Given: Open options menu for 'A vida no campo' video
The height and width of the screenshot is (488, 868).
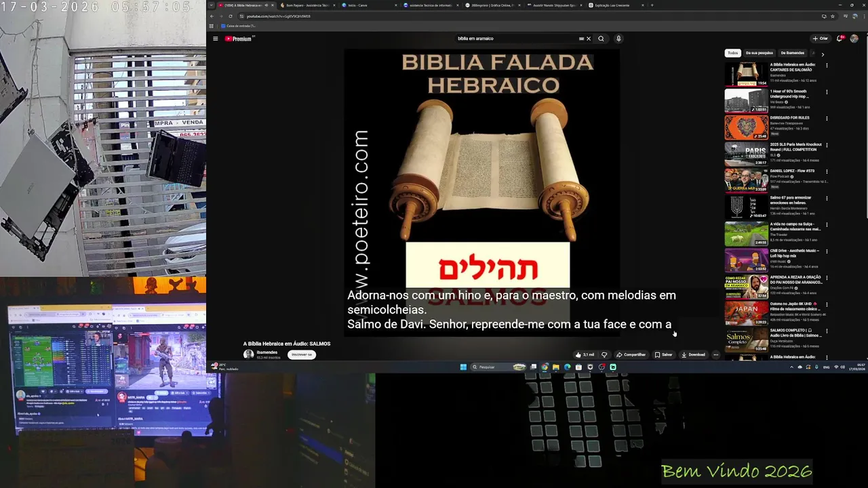Looking at the screenshot, I should 827,224.
